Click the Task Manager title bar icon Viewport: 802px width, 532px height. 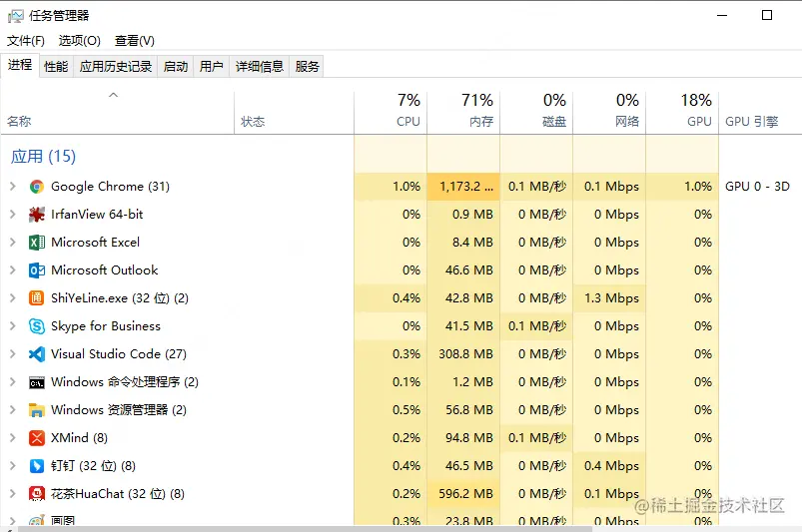[x=15, y=16]
